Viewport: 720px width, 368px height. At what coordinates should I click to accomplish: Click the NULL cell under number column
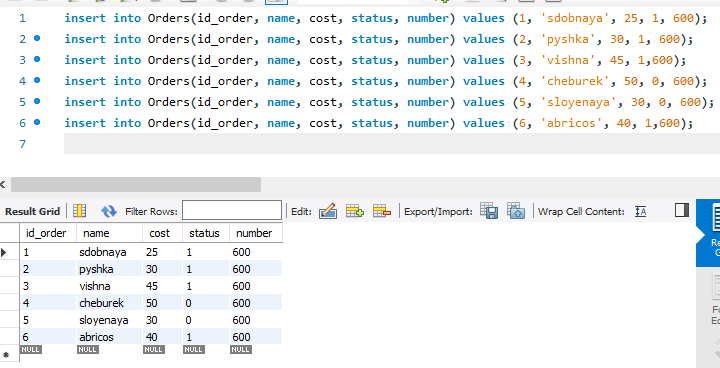241,350
